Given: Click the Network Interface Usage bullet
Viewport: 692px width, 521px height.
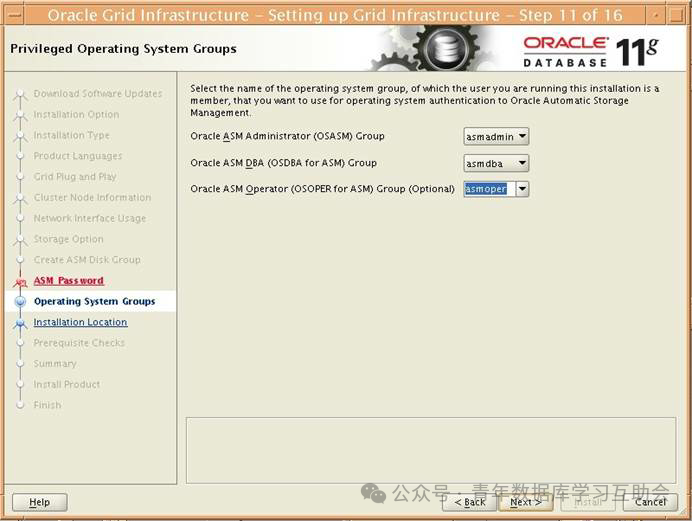Looking at the screenshot, I should [20, 218].
